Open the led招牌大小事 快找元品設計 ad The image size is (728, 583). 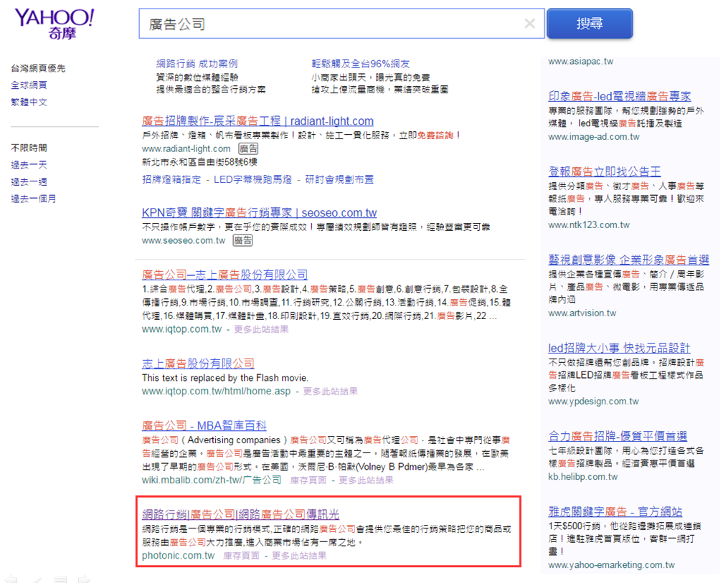point(620,348)
